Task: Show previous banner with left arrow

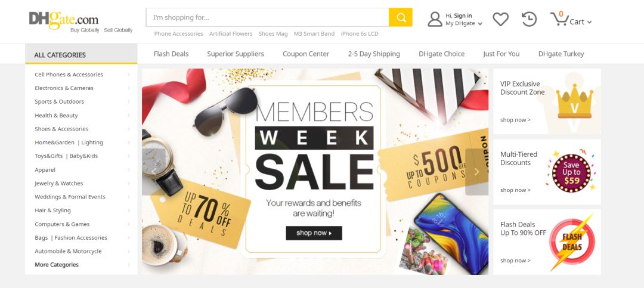Action: 154,172
